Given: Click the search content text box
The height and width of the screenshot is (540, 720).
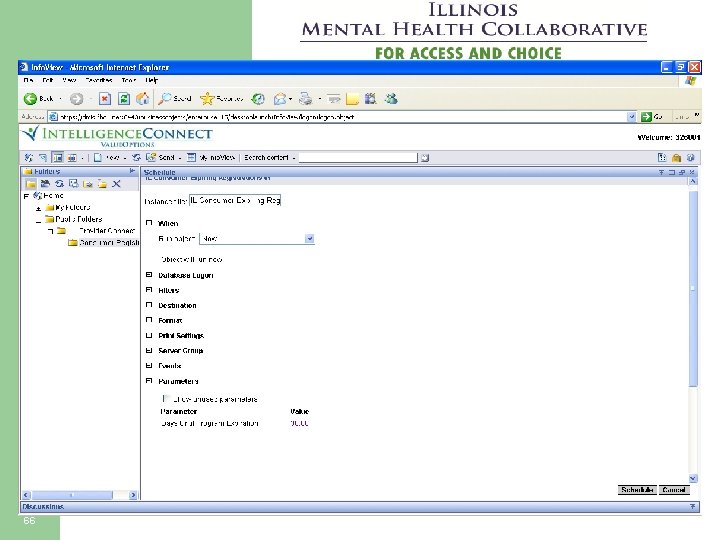Looking at the screenshot, I should tap(358, 158).
